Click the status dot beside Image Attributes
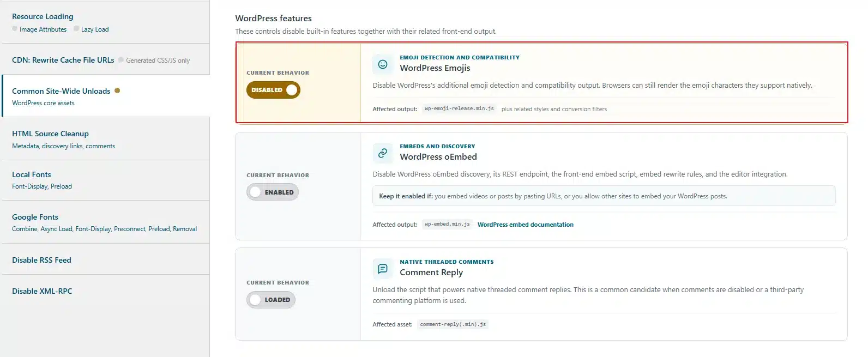The width and height of the screenshot is (868, 357). click(15, 28)
